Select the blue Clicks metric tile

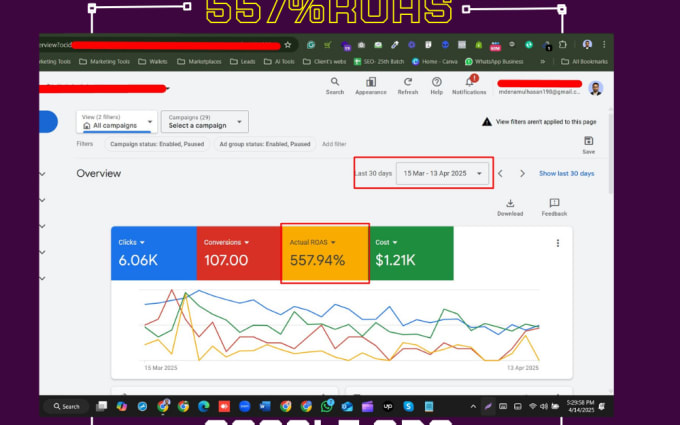tap(154, 253)
